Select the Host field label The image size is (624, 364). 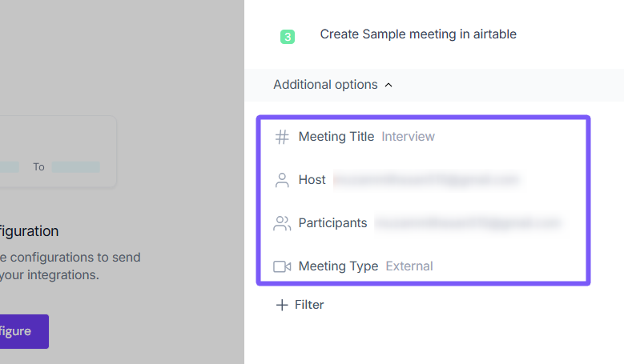click(312, 180)
